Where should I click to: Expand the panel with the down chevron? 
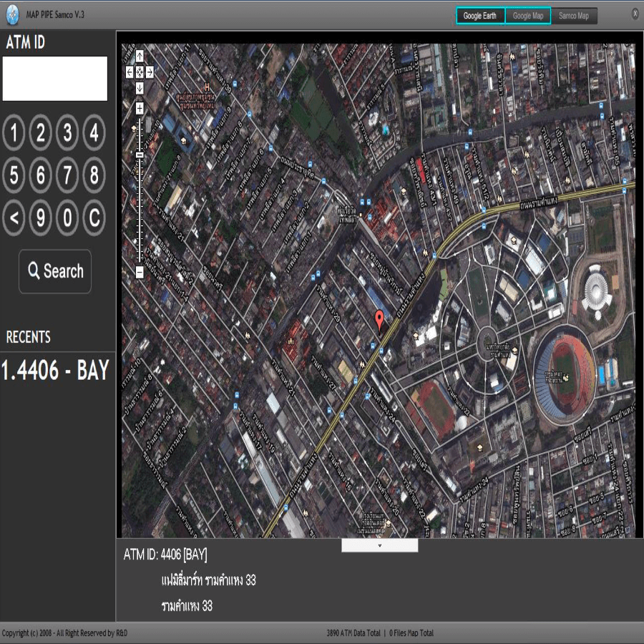[380, 545]
